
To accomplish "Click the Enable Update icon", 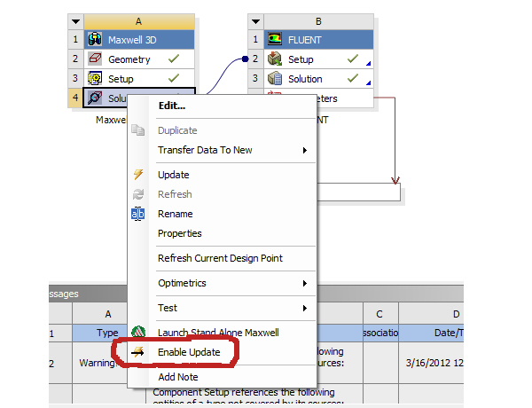I will click(138, 352).
